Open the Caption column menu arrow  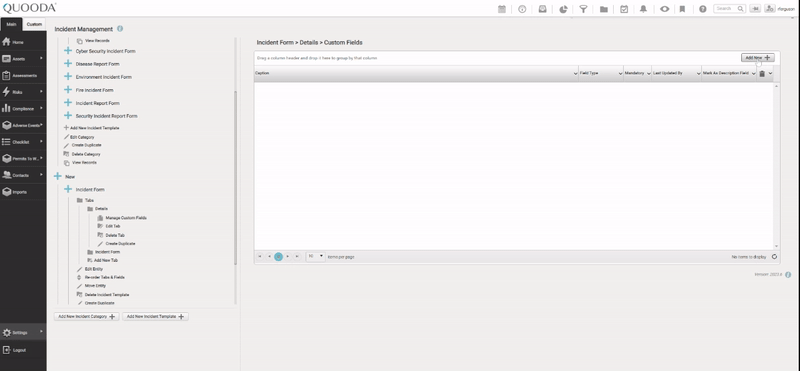(576, 74)
